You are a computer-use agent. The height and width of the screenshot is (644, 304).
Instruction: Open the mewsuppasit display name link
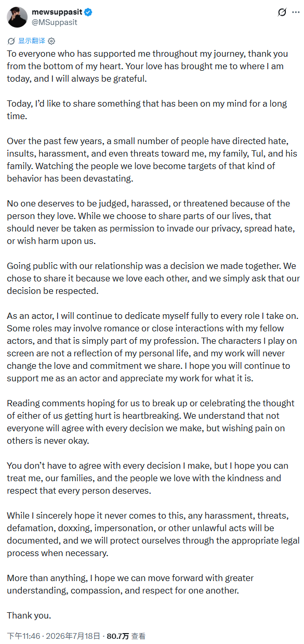[x=57, y=11]
